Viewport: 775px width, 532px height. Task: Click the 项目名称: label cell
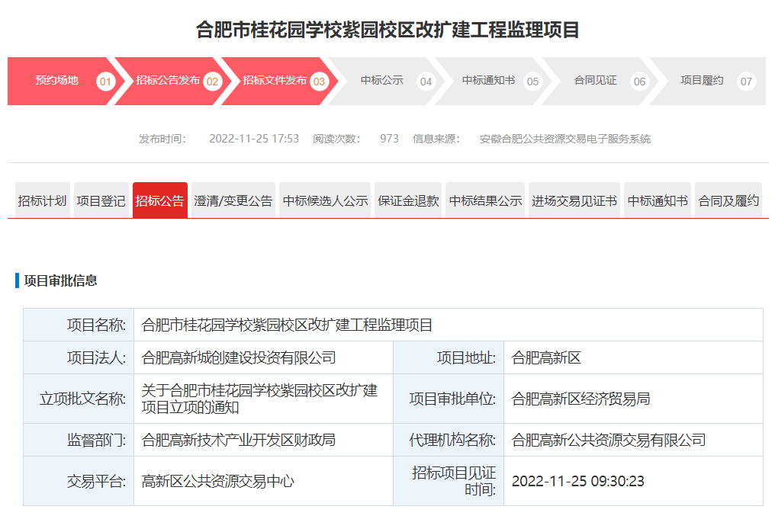tap(79, 325)
